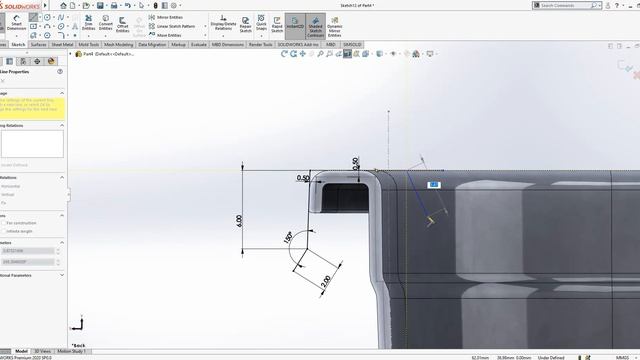This screenshot has width=640, height=360.
Task: Switch to the Mold Tools tab
Action: click(x=89, y=44)
